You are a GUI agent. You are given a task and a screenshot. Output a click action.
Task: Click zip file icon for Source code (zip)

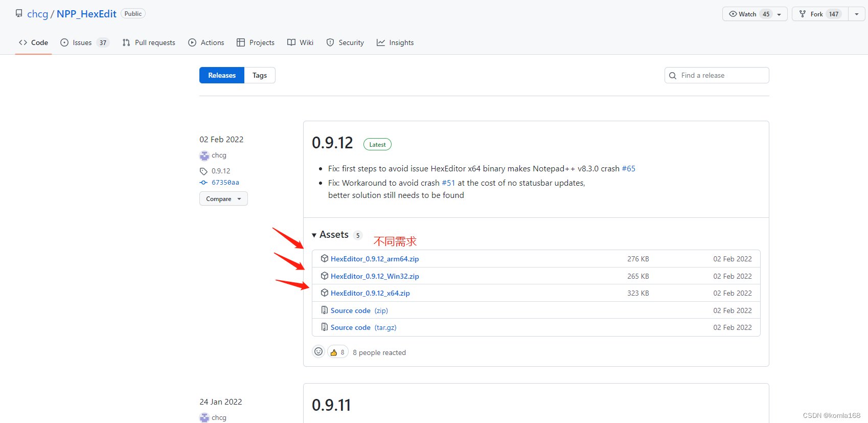click(325, 310)
